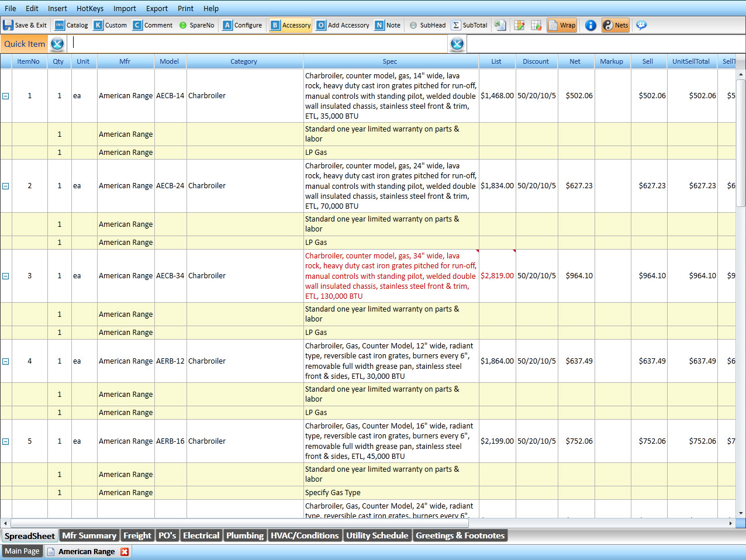746x560 pixels.
Task: Insert a Custom item from the toolbar
Action: [110, 25]
